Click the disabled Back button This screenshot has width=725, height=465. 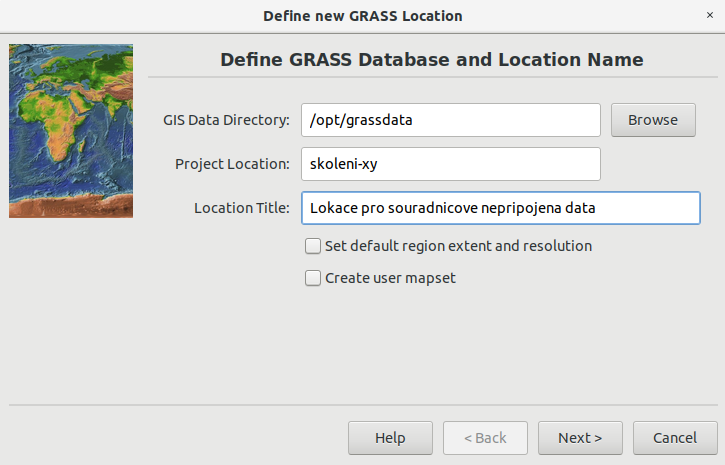(x=485, y=438)
